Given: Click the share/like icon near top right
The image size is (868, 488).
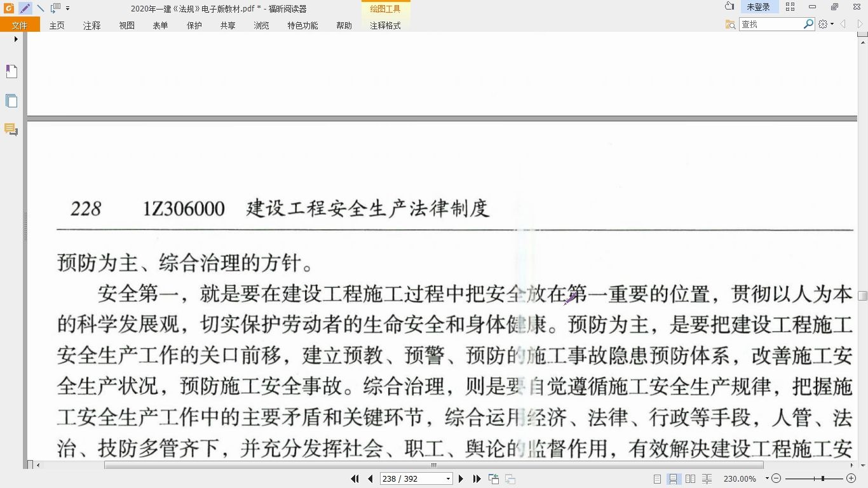Looking at the screenshot, I should tap(729, 7).
